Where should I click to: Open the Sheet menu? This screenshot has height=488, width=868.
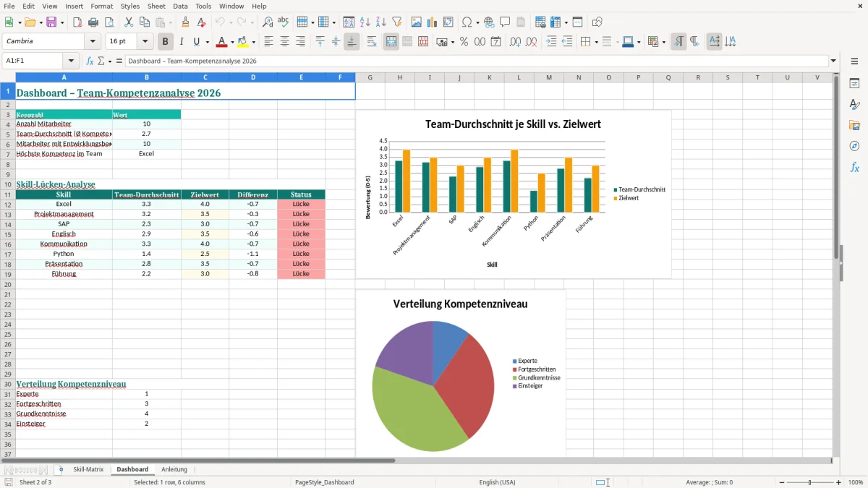point(157,6)
